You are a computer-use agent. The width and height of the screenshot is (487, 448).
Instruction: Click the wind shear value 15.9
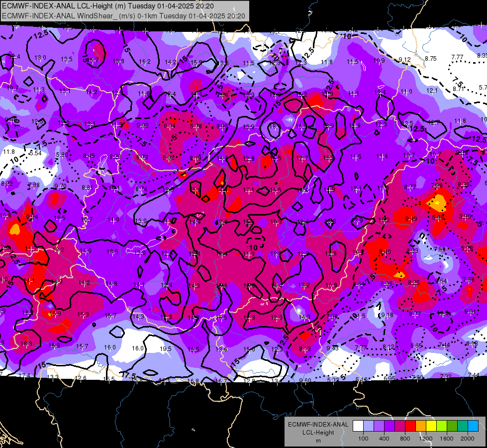tap(55, 313)
